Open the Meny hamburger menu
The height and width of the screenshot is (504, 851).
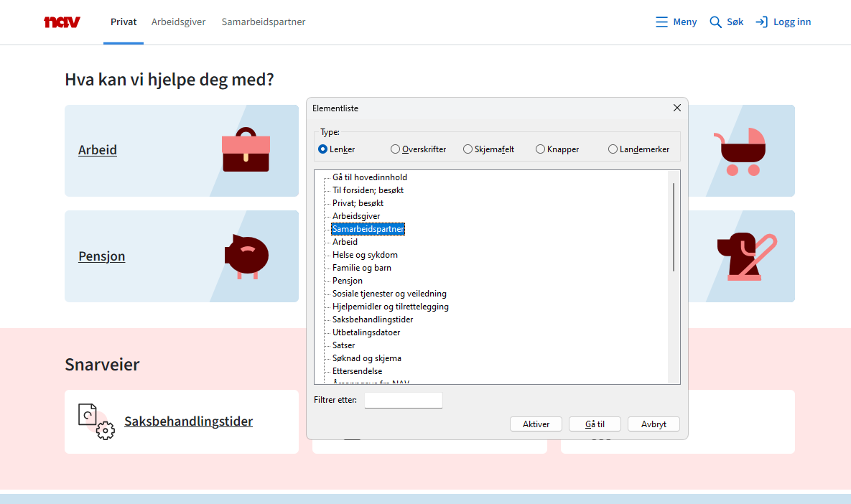point(661,22)
